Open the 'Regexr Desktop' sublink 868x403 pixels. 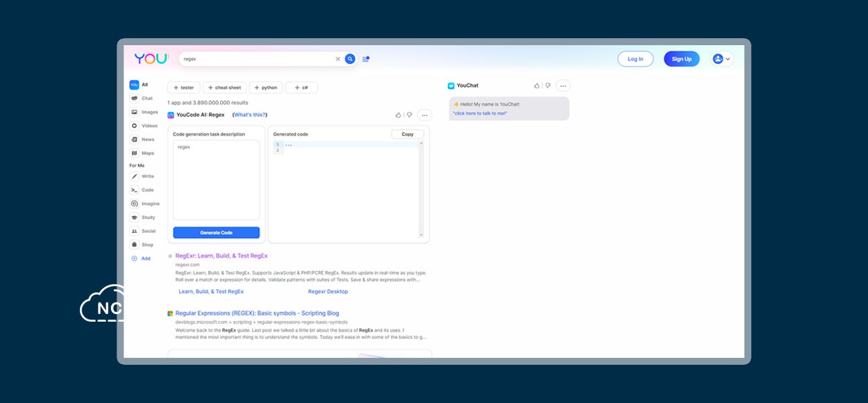(x=328, y=292)
